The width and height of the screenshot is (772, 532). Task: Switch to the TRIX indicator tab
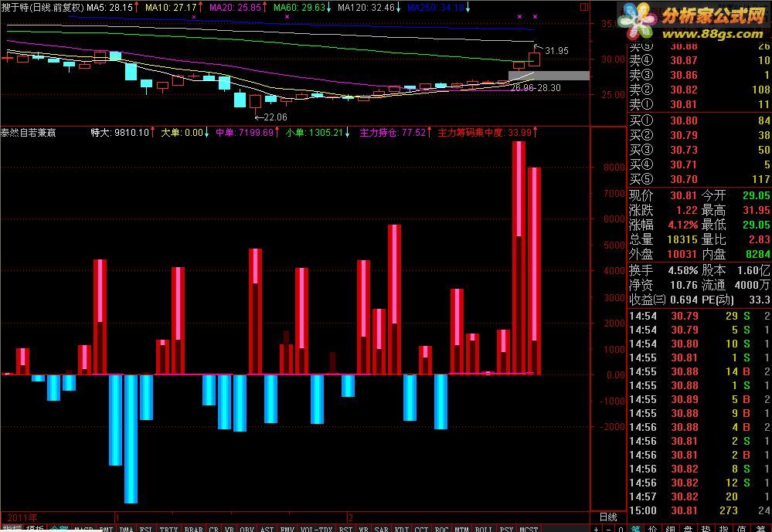[168, 530]
